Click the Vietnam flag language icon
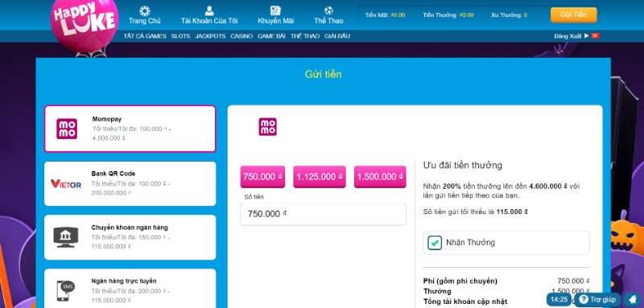Image resolution: width=644 pixels, height=308 pixels. point(596,36)
